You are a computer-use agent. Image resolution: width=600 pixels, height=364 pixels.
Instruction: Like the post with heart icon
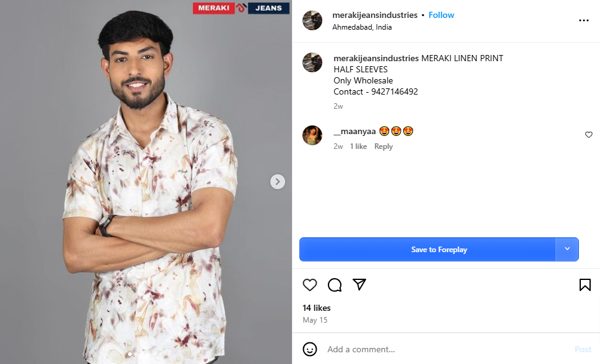point(310,285)
